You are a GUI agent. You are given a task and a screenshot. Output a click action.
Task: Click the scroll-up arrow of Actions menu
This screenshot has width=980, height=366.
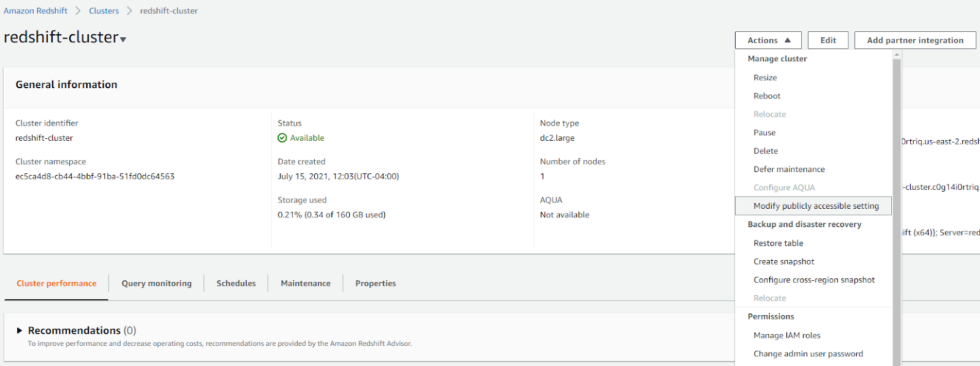[897, 55]
